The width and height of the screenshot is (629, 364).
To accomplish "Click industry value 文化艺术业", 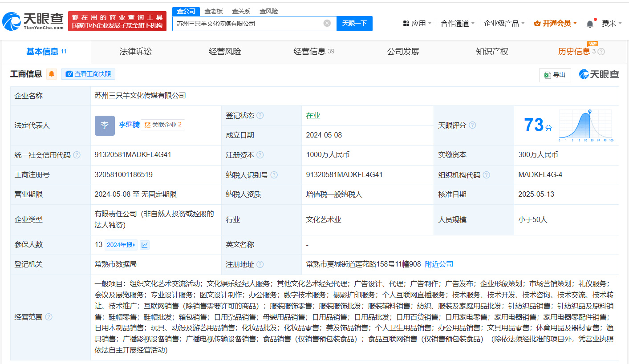I will pos(324,219).
